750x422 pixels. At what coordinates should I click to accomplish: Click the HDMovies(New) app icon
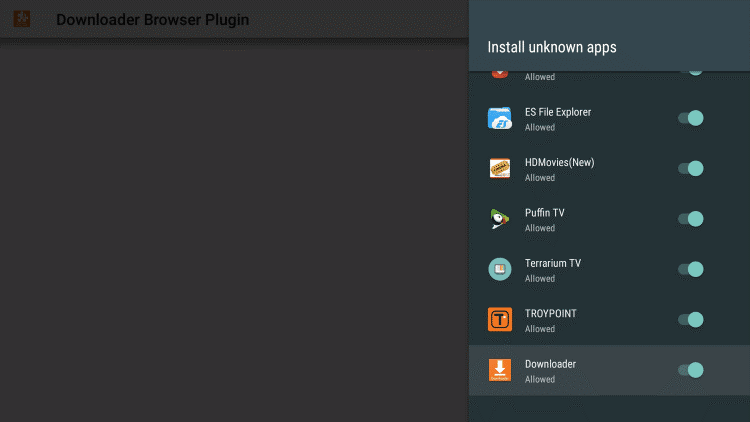(x=500, y=168)
